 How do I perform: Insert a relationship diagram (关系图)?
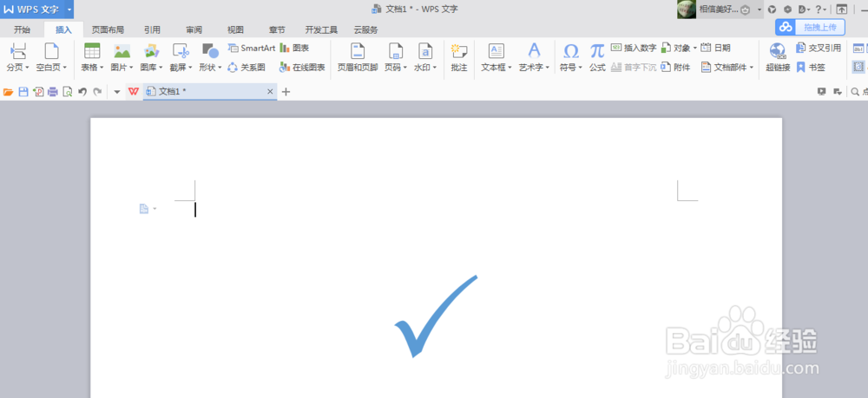(247, 68)
